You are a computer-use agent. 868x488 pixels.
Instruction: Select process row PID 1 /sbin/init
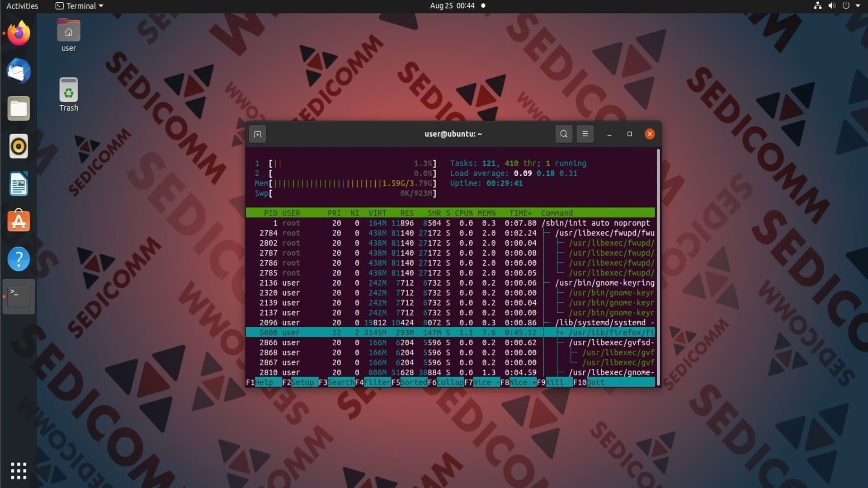tap(450, 223)
